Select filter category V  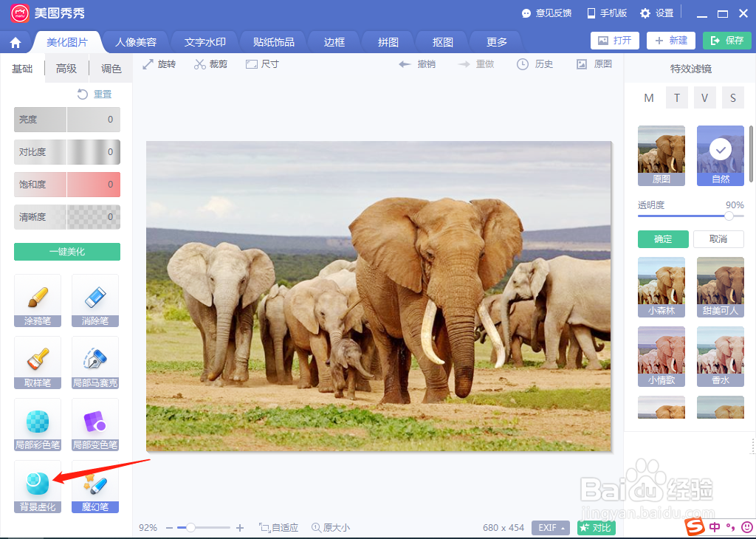tap(705, 98)
